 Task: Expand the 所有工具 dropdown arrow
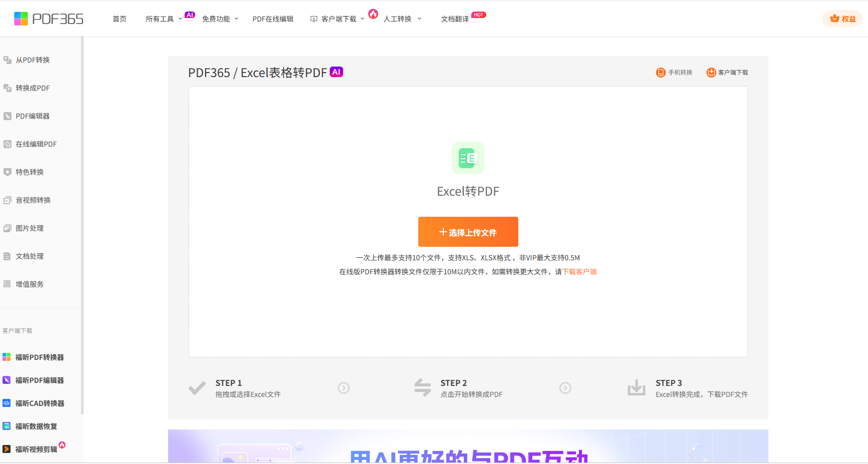[181, 19]
